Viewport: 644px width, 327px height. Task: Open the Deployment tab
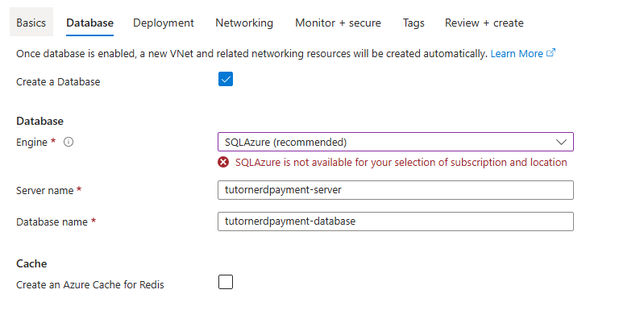(x=164, y=23)
